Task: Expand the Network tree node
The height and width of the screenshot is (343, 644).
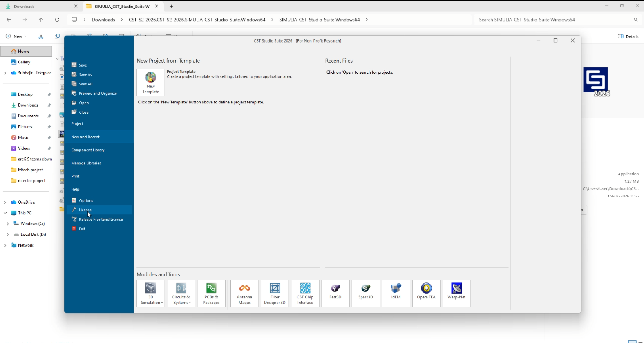Action: tap(5, 245)
